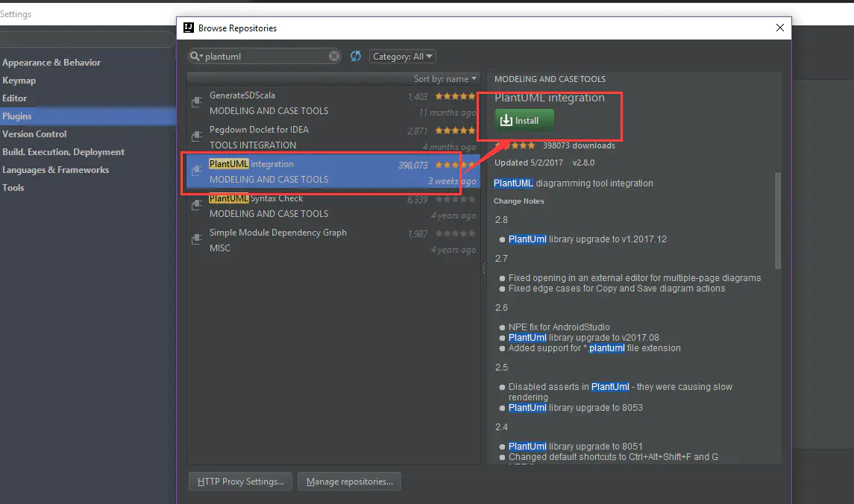Screen dimensions: 854x504
Task: Open Build, Execution, Deployment settings
Action: 63,152
